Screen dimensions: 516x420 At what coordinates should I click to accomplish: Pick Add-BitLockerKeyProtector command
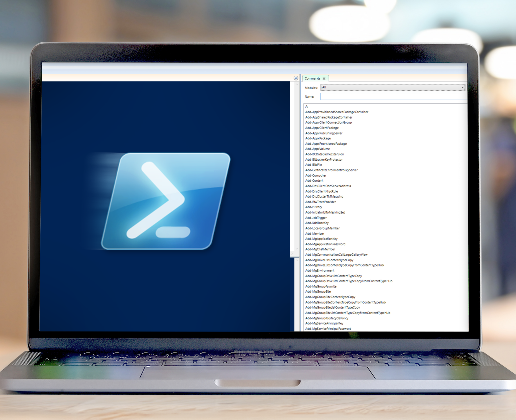coord(324,160)
